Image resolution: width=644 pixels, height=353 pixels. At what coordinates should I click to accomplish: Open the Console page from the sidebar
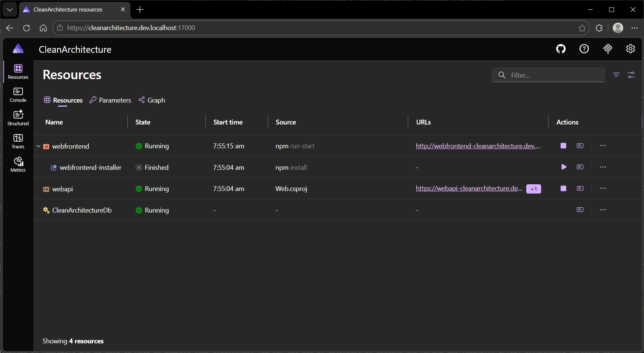17,94
